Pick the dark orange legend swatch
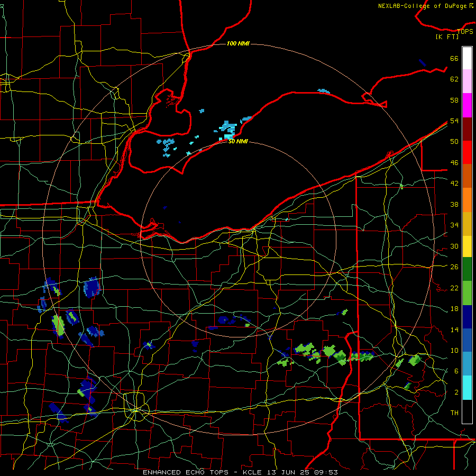 (467, 176)
